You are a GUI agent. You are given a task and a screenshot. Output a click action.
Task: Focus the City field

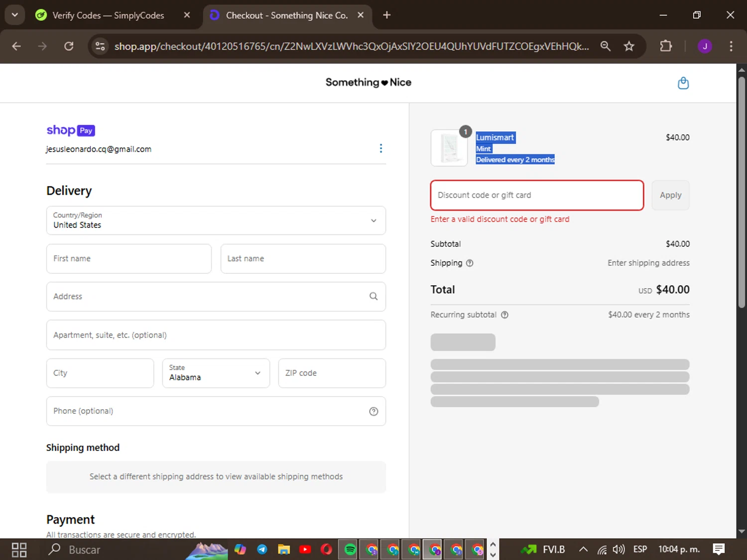tap(100, 373)
